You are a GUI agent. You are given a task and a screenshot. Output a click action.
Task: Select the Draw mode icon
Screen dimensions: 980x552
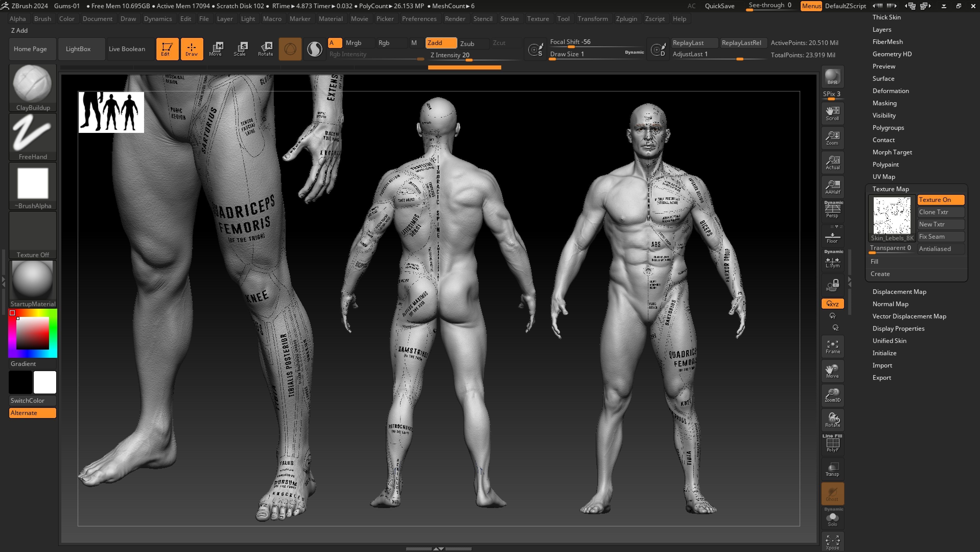(192, 49)
